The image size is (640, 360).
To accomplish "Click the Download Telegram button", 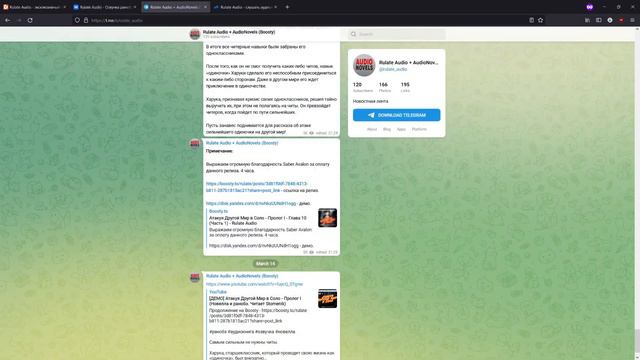I will tap(396, 115).
